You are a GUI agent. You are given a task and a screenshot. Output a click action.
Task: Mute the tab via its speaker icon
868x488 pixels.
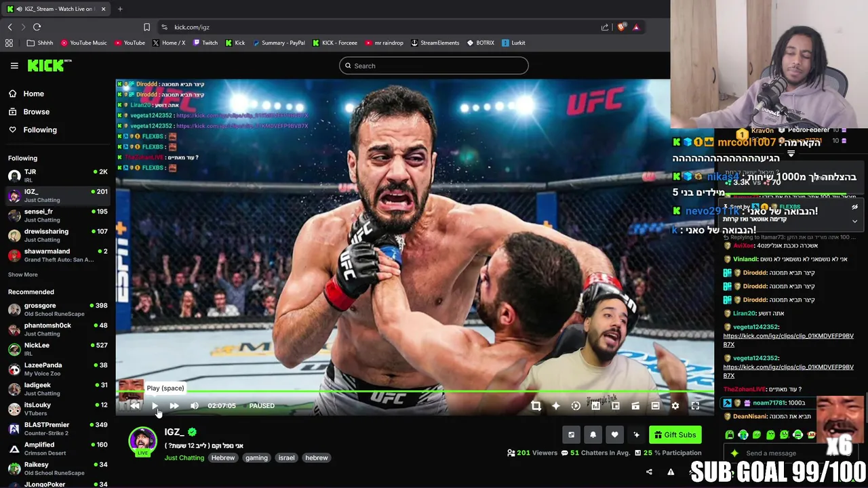coord(20,9)
